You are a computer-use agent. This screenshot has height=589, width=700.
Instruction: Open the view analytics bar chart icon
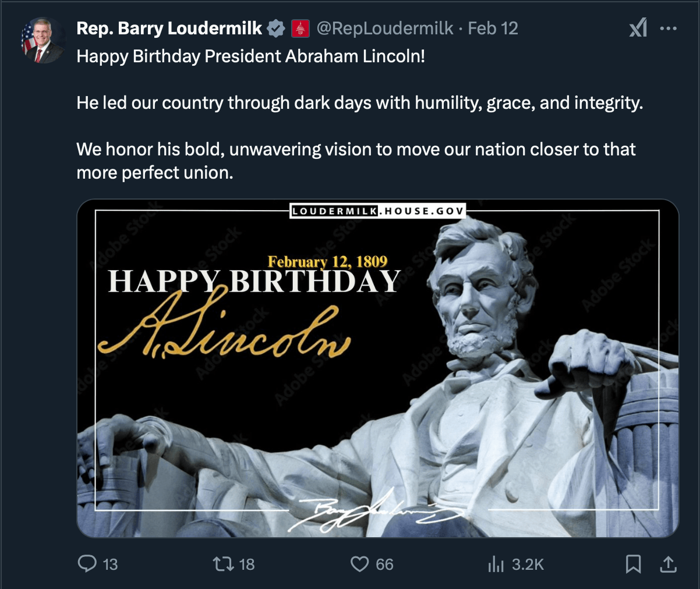pyautogui.click(x=496, y=563)
